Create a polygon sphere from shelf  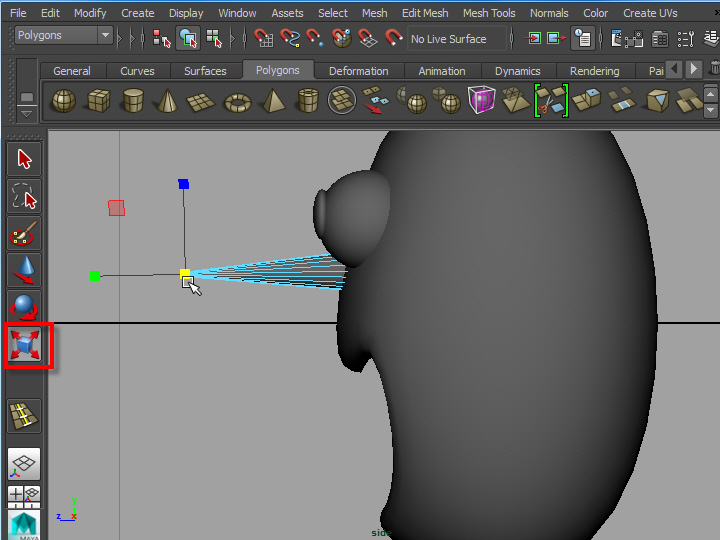pyautogui.click(x=64, y=101)
